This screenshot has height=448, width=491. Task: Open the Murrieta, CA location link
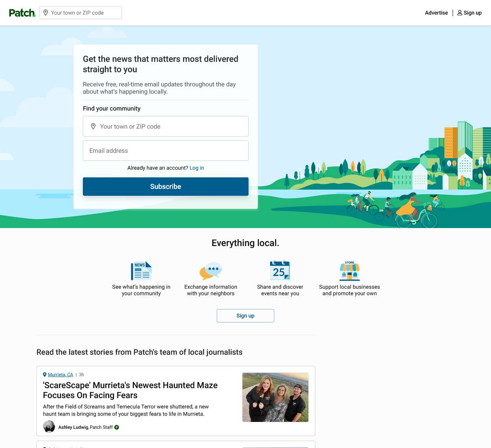click(61, 375)
